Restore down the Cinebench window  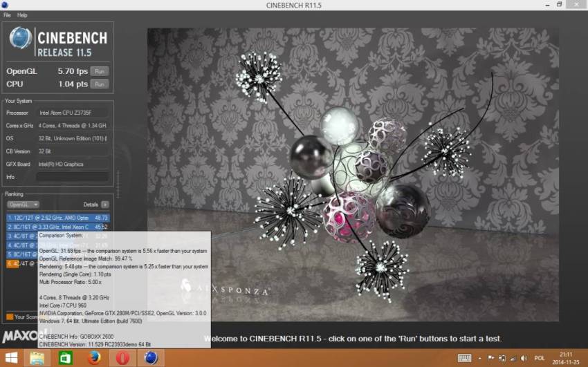tap(559, 5)
